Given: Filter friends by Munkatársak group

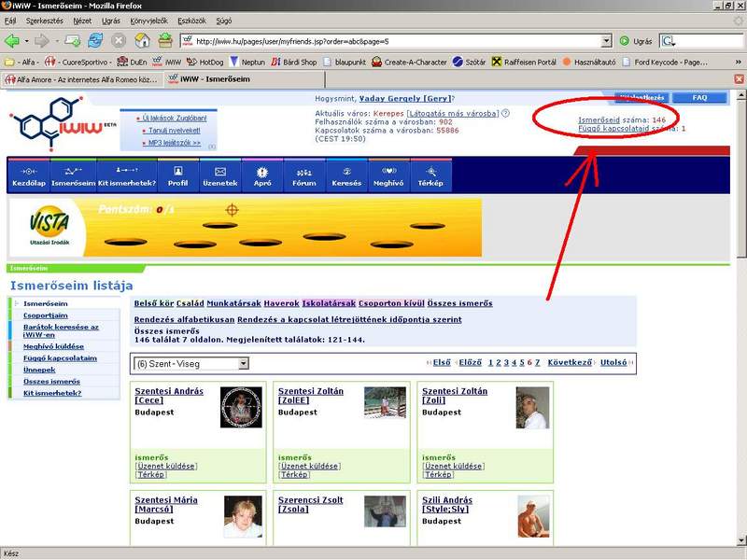Looking at the screenshot, I should point(234,303).
